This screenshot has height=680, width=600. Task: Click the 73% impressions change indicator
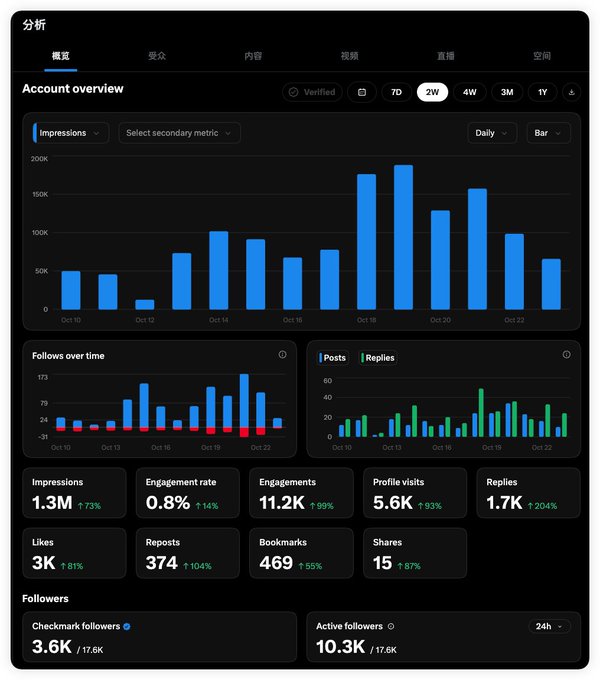click(89, 506)
